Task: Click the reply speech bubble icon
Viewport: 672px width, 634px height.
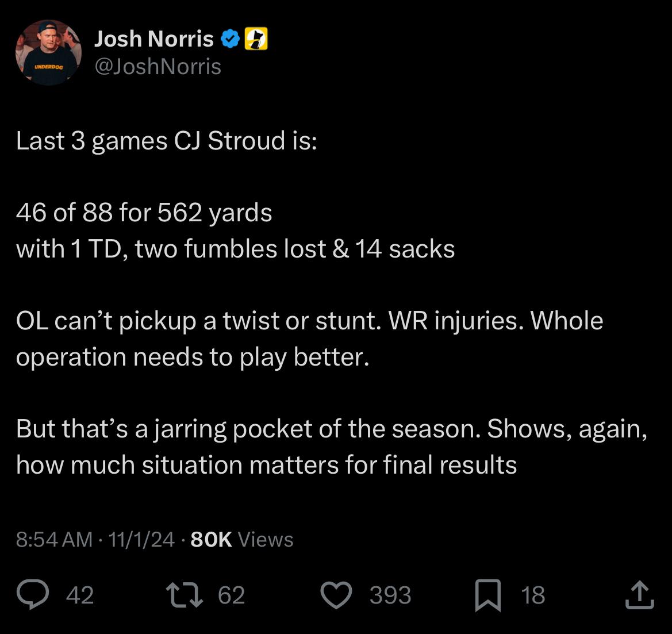Action: [x=32, y=595]
